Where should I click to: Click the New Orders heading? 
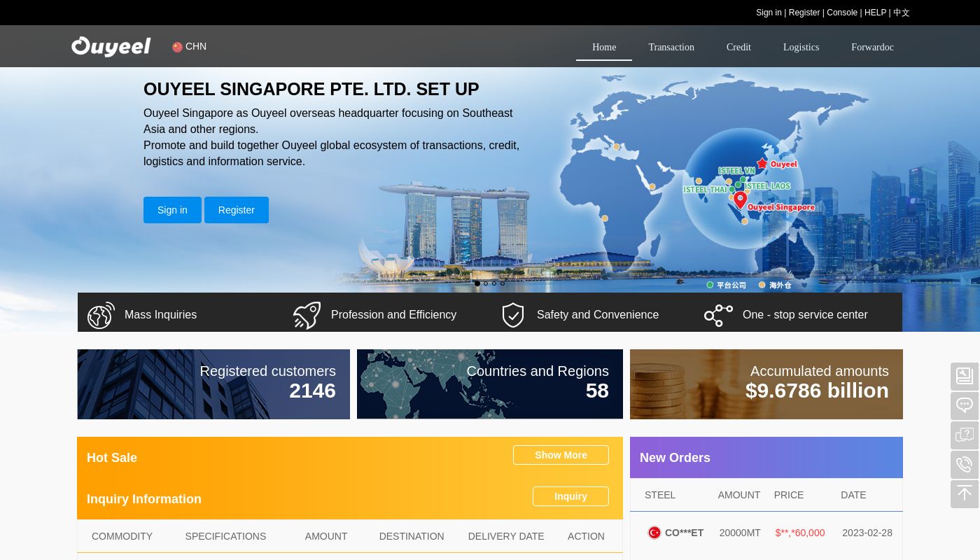click(675, 458)
